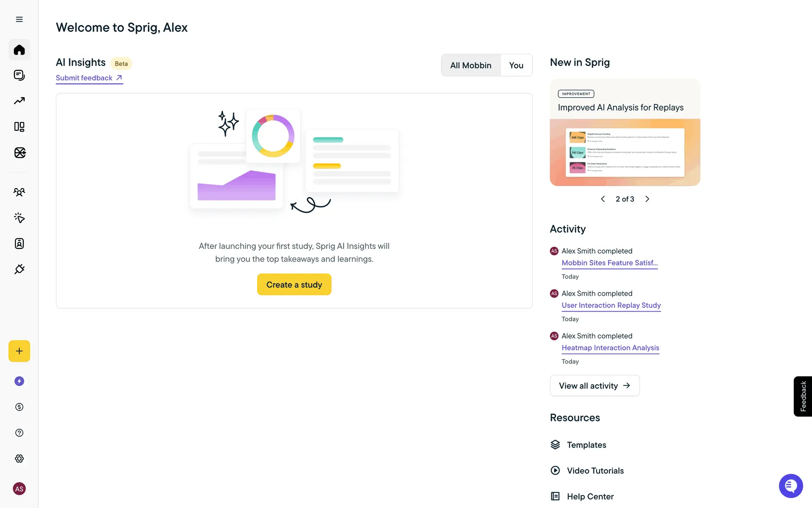Click the yellow plus create button
812x508 pixels.
click(19, 351)
